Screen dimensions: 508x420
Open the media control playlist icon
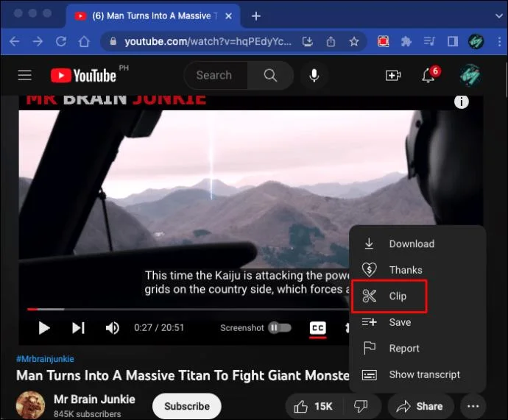(x=429, y=41)
